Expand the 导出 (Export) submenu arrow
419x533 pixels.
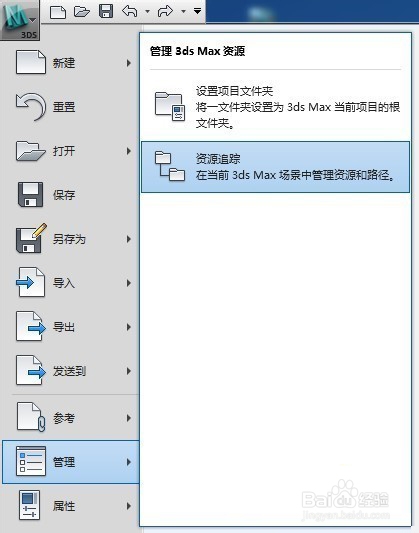click(x=129, y=327)
